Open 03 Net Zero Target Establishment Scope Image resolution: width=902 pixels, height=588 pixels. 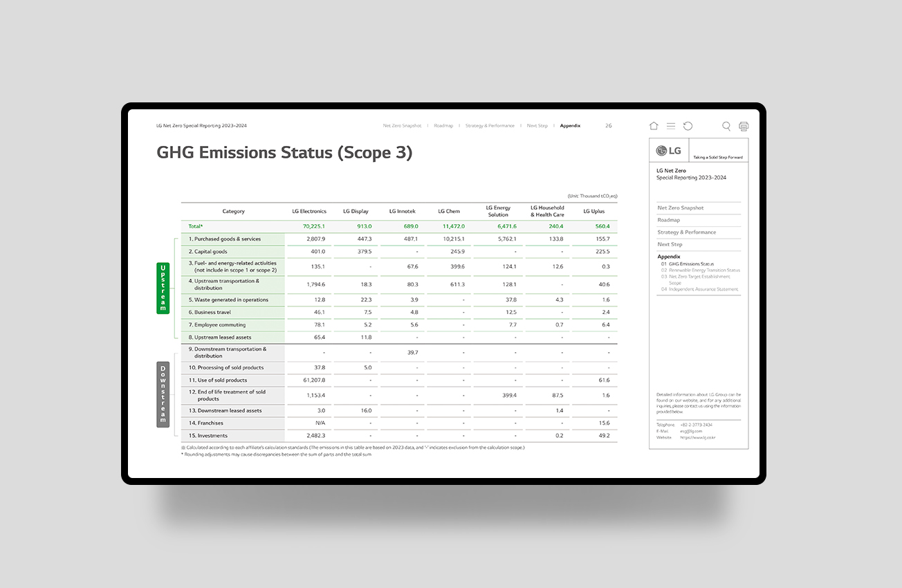(x=695, y=279)
